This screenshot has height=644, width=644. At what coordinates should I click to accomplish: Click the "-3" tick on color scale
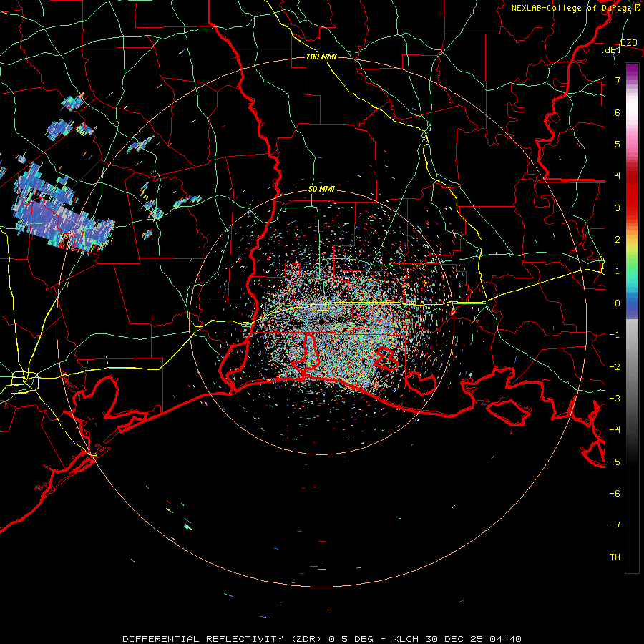click(615, 399)
